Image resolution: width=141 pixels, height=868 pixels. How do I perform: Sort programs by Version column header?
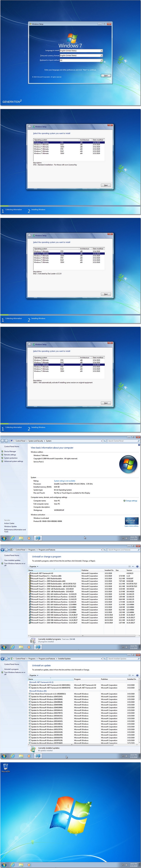(133, 570)
